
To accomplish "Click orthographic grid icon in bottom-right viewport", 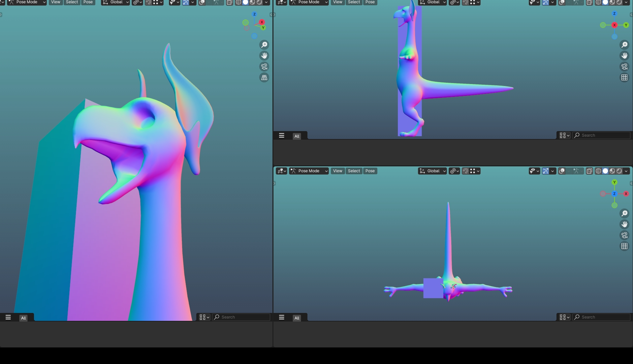I will [624, 246].
